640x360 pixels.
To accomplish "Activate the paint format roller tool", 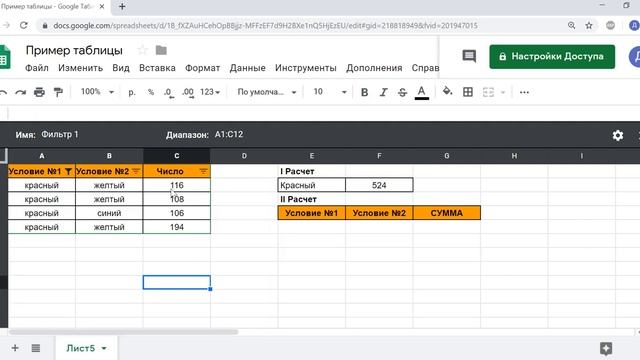I will coord(58,92).
